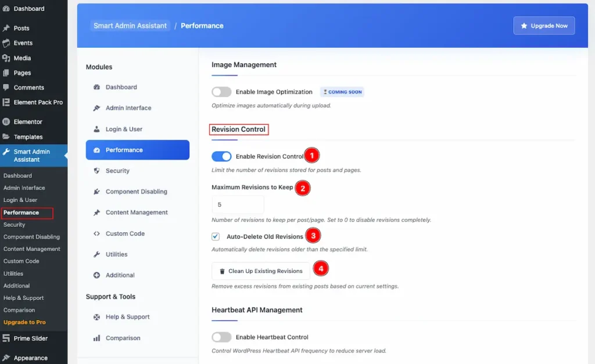Open Additional in WordPress submenu

[x=17, y=286]
